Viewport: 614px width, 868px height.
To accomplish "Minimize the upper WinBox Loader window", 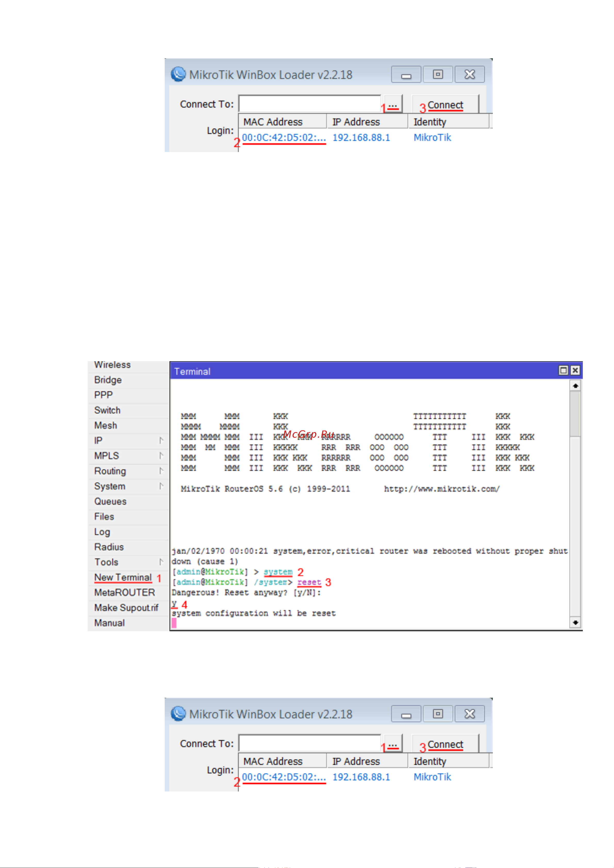I will click(x=406, y=74).
